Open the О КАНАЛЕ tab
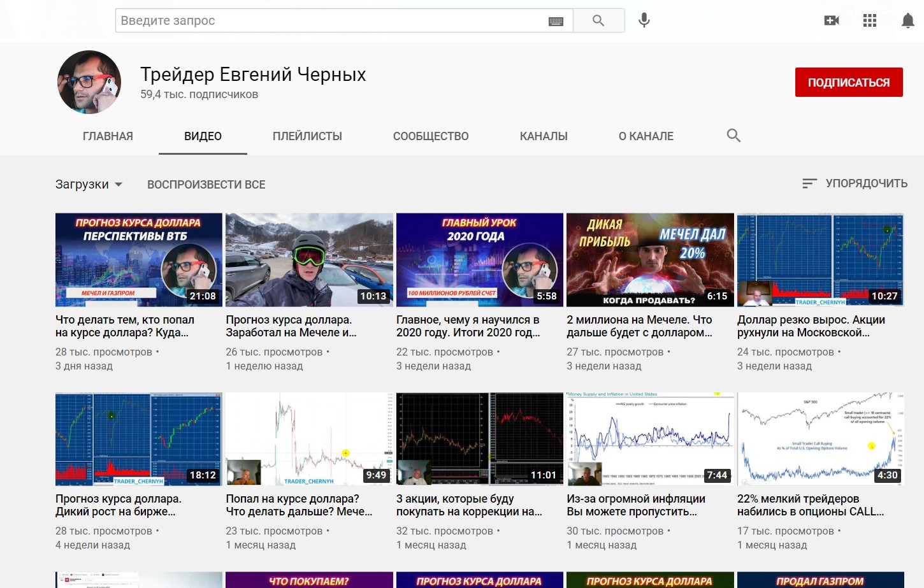Screen dimensions: 924x588 [x=646, y=136]
